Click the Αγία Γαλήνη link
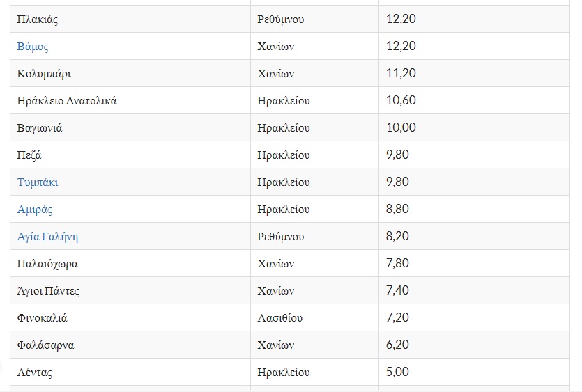Viewport: 582px width, 392px height. (47, 237)
